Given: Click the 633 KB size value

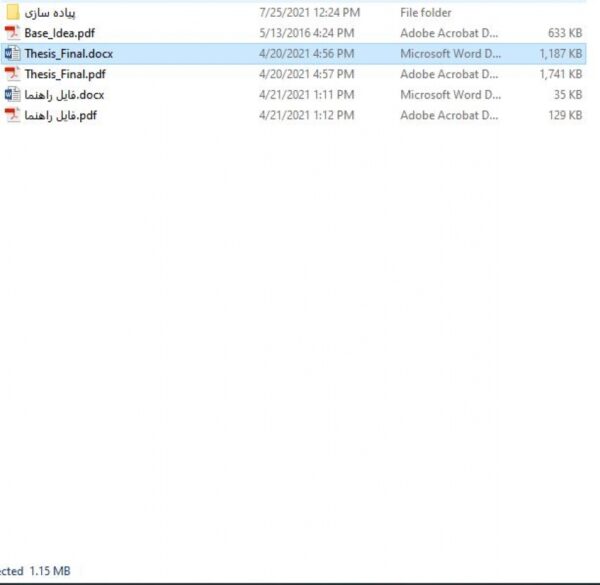Looking at the screenshot, I should (x=565, y=33).
